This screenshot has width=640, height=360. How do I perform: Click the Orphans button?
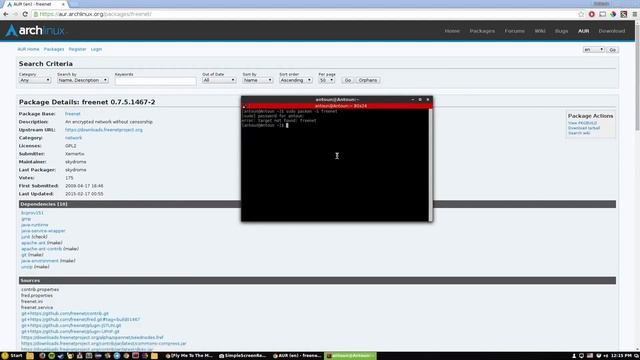pyautogui.click(x=368, y=80)
